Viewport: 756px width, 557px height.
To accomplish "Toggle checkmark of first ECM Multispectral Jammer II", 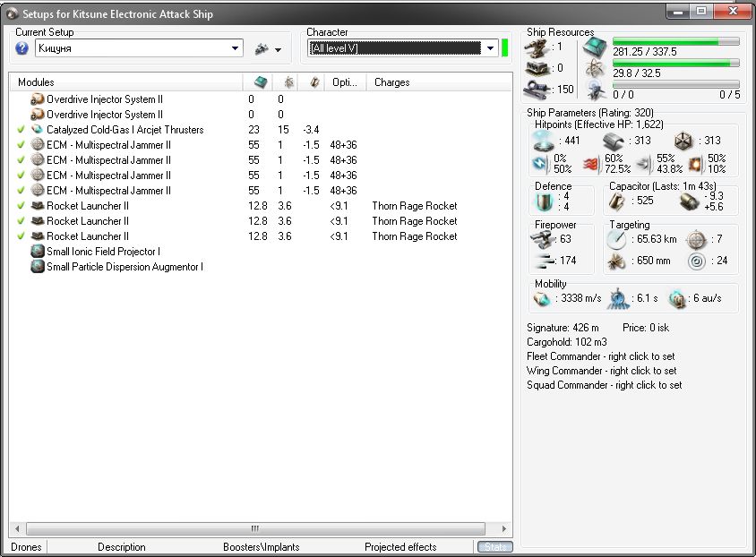I will pos(21,144).
